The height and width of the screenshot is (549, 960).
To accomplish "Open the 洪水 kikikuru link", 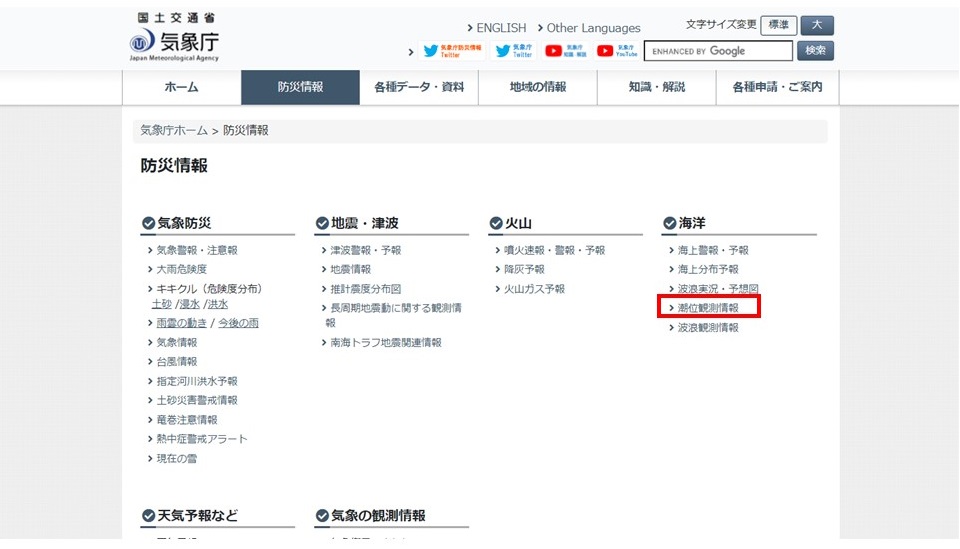I will pos(218,304).
